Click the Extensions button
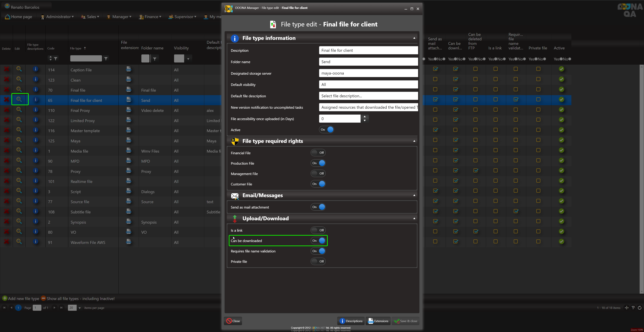 click(378, 321)
